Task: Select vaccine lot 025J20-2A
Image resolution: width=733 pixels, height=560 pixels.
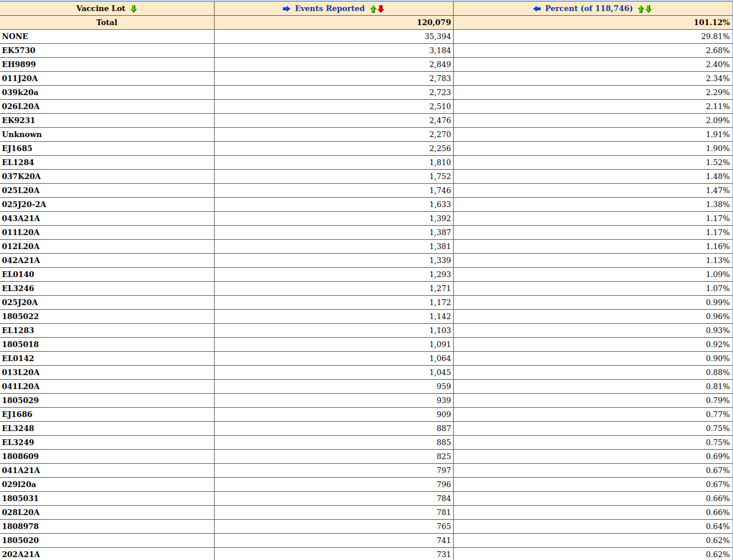Action: (24, 204)
